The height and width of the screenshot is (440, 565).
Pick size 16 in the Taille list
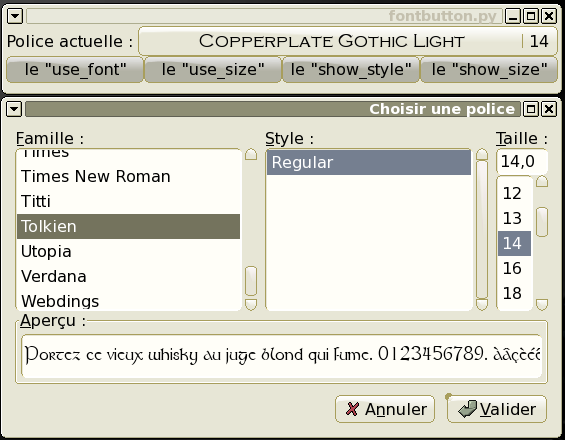click(514, 268)
